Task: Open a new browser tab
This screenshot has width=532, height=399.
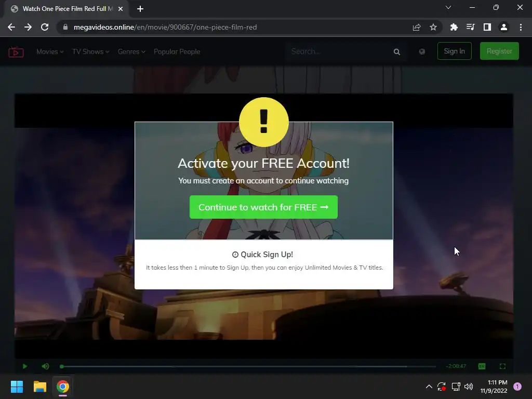Action: pyautogui.click(x=140, y=9)
